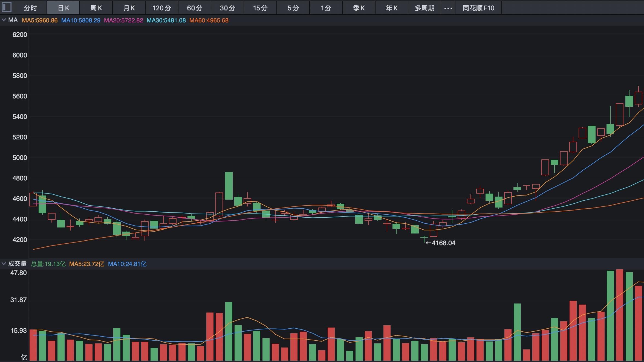Select the MA5:5960.86 legend

[x=40, y=20]
